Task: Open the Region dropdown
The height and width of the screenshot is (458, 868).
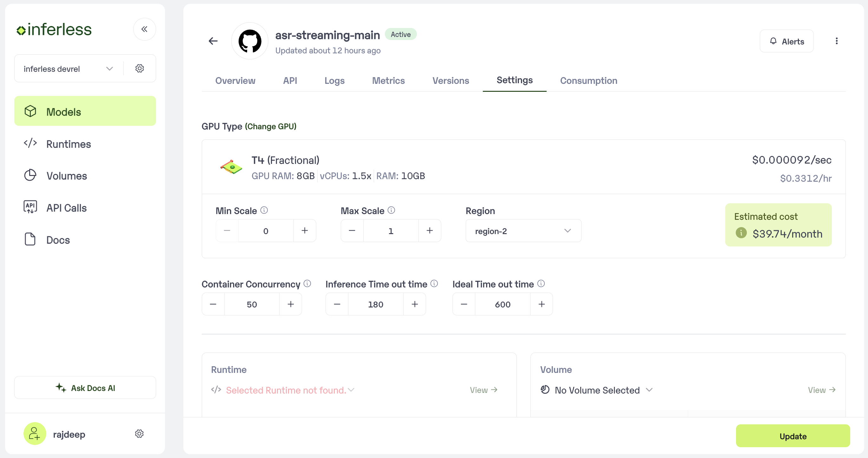Action: tap(523, 231)
